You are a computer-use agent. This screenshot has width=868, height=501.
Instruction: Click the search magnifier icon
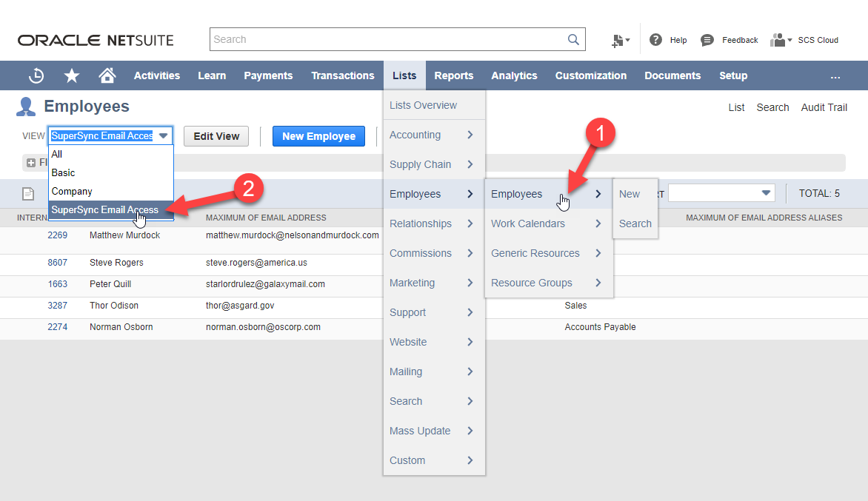(573, 39)
